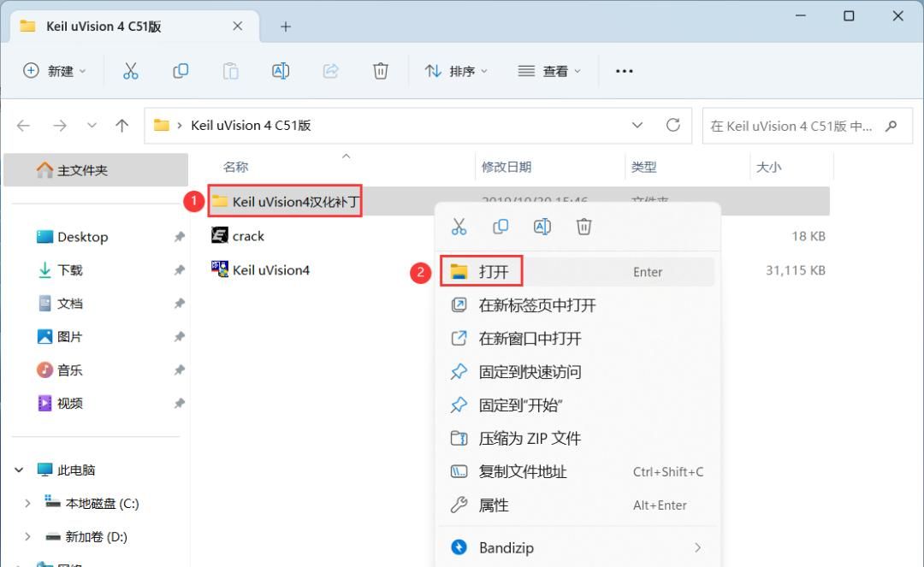Viewport: 924px width, 567px height.
Task: Click the Rename icon on the toolbar
Action: click(x=281, y=71)
